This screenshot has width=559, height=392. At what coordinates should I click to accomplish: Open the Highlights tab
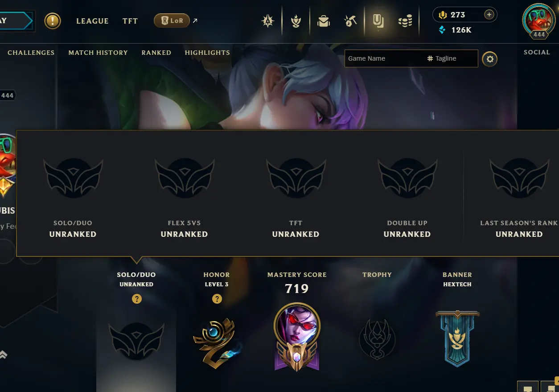[207, 53]
